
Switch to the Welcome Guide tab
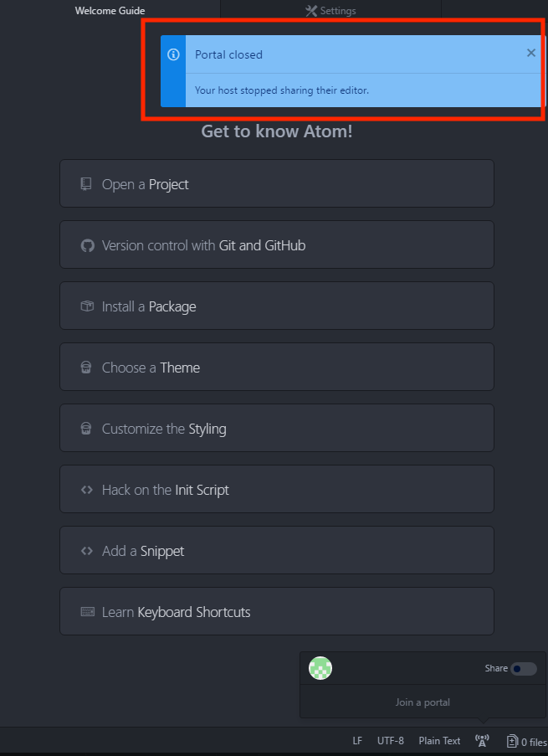click(110, 11)
